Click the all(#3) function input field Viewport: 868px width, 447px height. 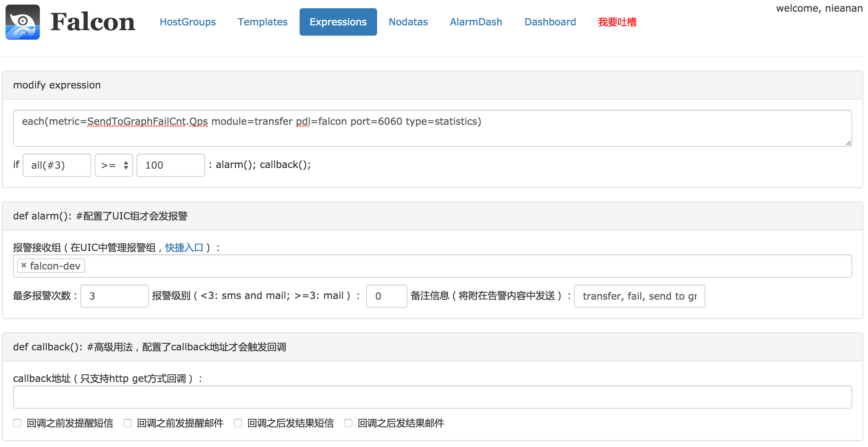57,165
